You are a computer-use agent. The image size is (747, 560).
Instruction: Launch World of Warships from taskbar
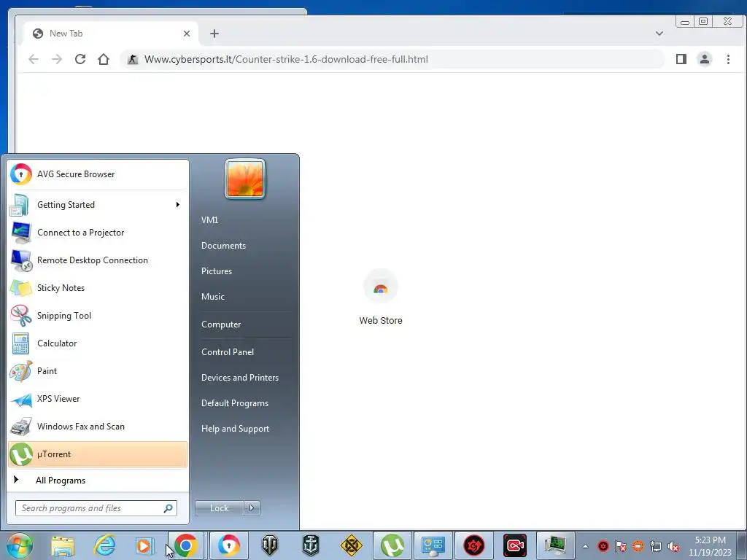coord(311,545)
